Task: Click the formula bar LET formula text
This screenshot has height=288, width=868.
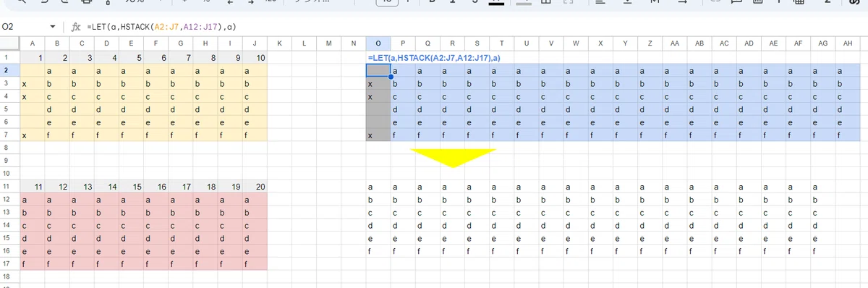Action: click(161, 27)
